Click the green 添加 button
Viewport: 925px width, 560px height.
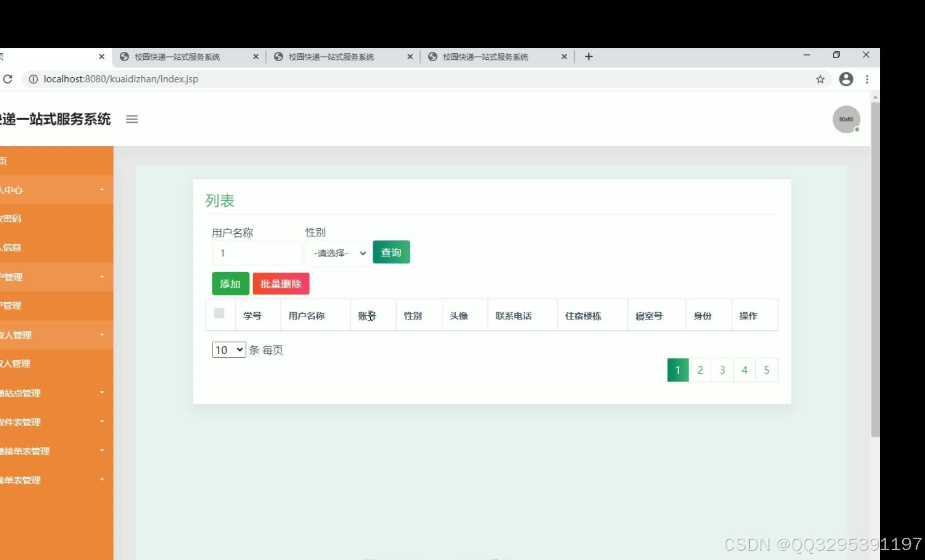pyautogui.click(x=230, y=284)
